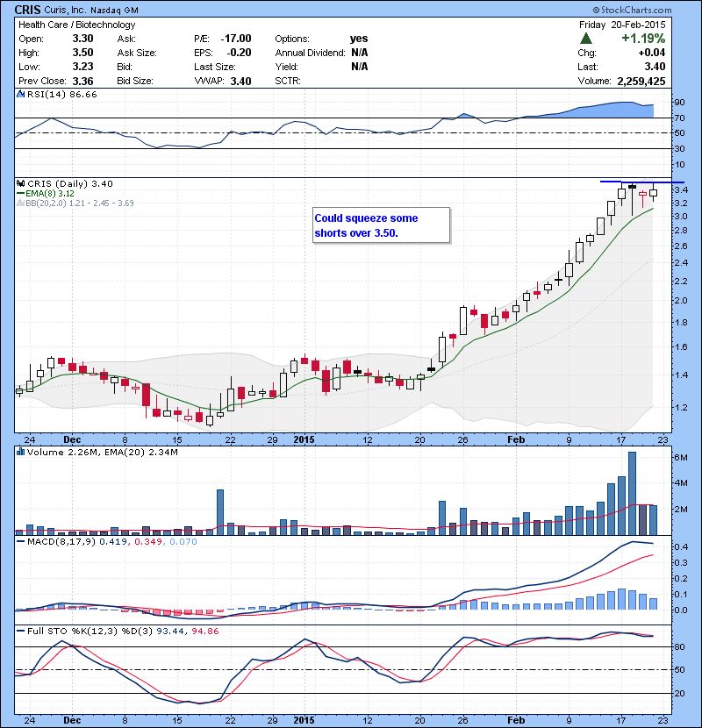Click the +1.19% percent change value

point(643,38)
